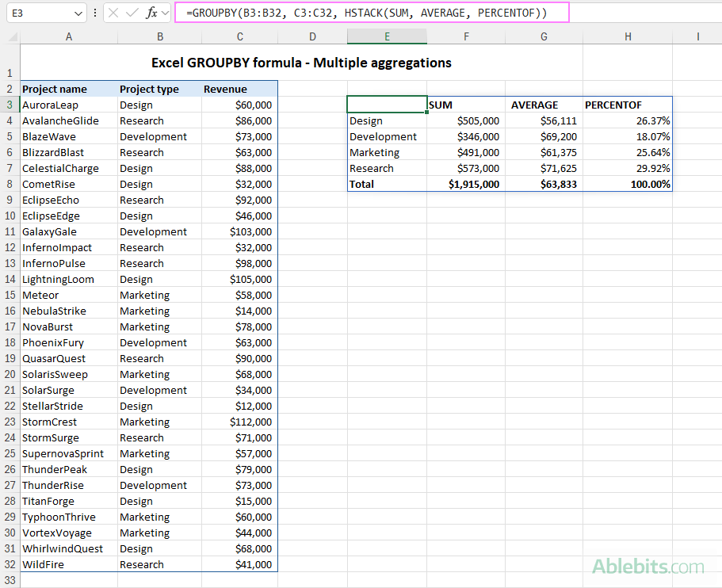Screen dimensions: 722x588
Task: Click the vertical ellipsis beside the Name Box
Action: (x=95, y=12)
